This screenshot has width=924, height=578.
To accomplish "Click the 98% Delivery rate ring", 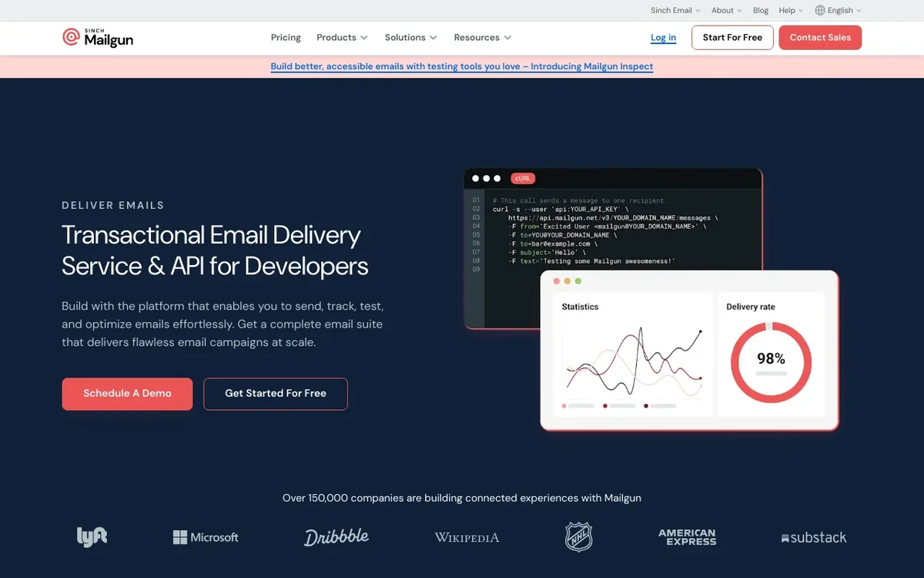I will pyautogui.click(x=770, y=358).
